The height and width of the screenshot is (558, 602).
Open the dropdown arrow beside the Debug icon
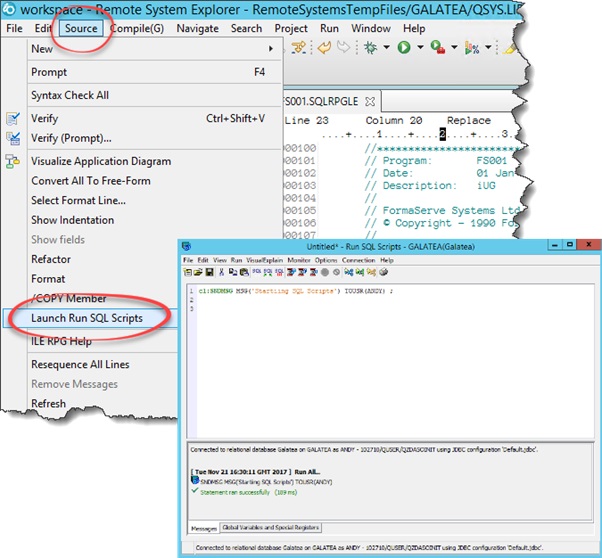pyautogui.click(x=384, y=47)
